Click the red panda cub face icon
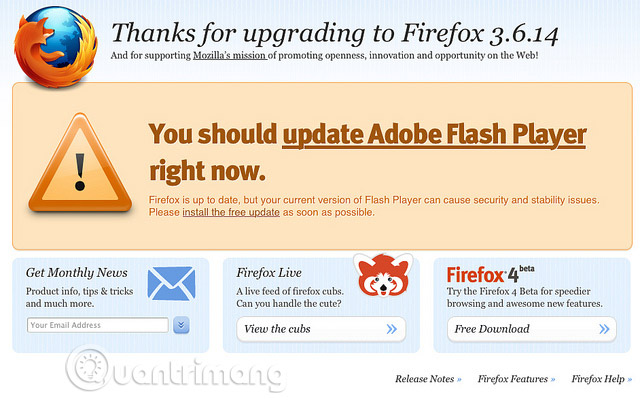Image resolution: width=640 pixels, height=406 pixels. [x=383, y=275]
